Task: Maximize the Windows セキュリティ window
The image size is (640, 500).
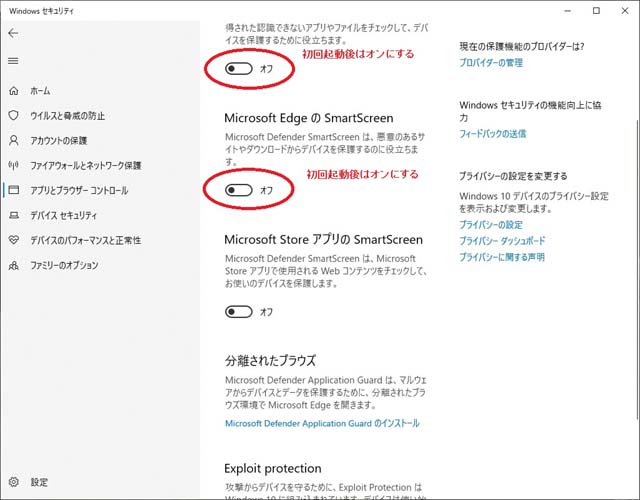Action: pos(596,11)
